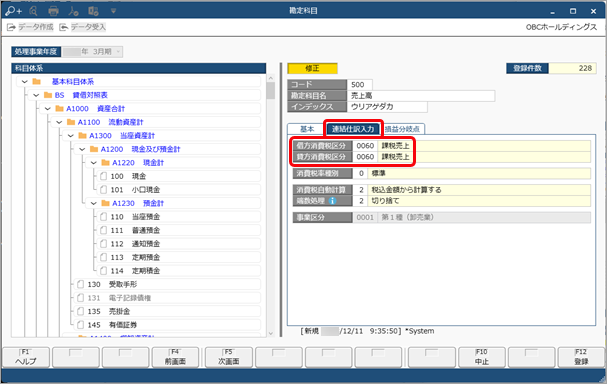Click document icon of 145 有価証券
607x384 pixels.
coord(81,325)
